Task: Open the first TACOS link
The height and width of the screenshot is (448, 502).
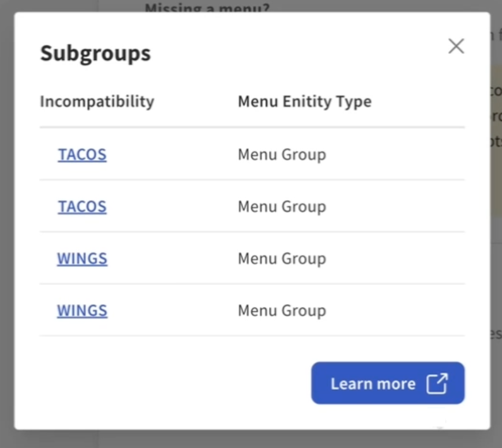Action: point(82,155)
